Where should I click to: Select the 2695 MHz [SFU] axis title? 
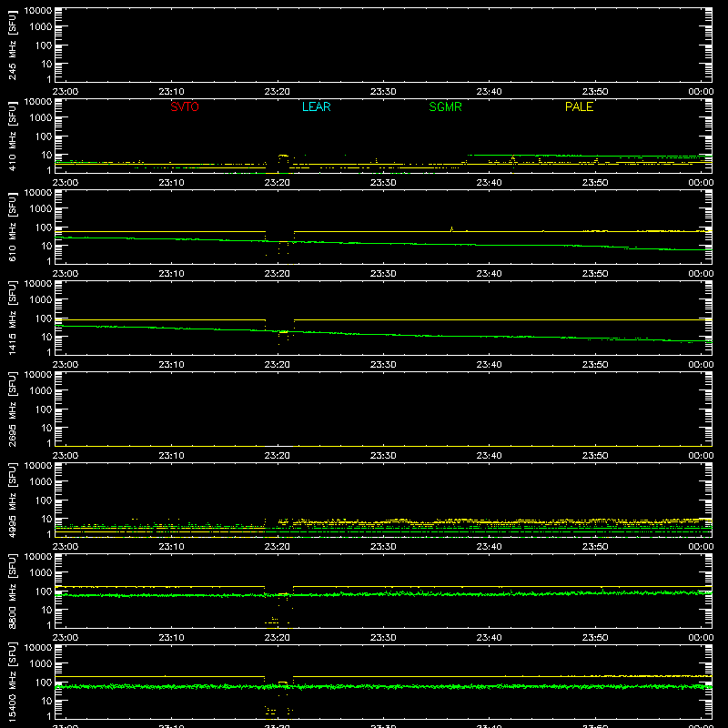pyautogui.click(x=13, y=409)
